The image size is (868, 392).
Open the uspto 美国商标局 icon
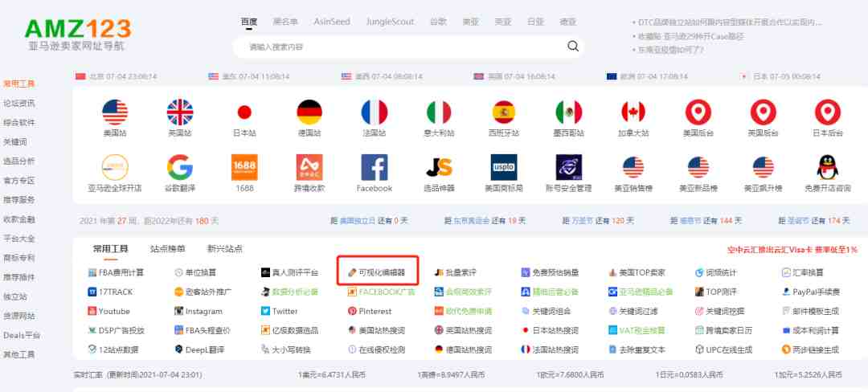click(x=504, y=167)
